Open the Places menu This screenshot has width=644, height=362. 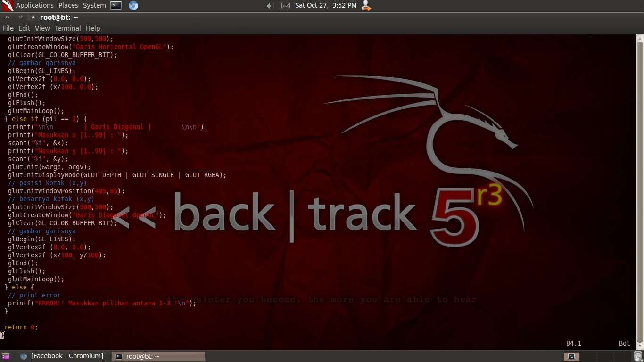pos(68,5)
